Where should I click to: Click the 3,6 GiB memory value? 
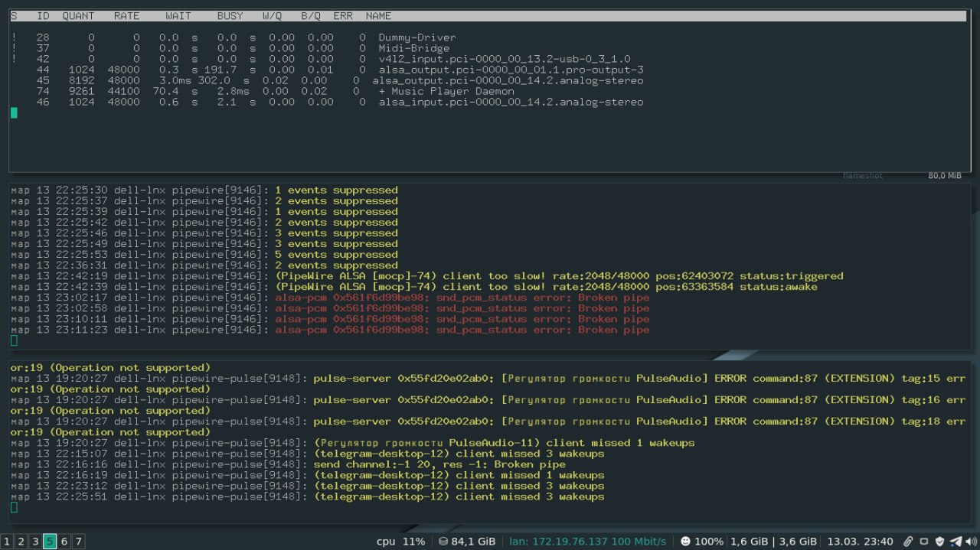(x=797, y=542)
